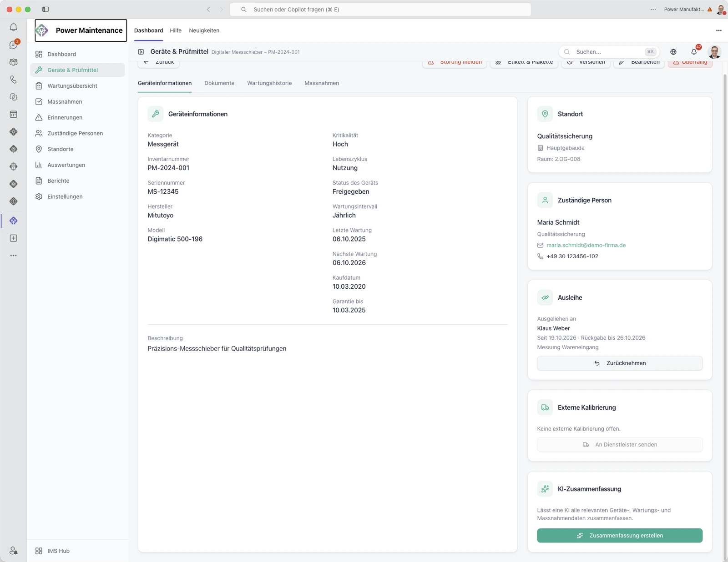Go back with the title bar left arrow
This screenshot has width=728, height=562.
(208, 9)
